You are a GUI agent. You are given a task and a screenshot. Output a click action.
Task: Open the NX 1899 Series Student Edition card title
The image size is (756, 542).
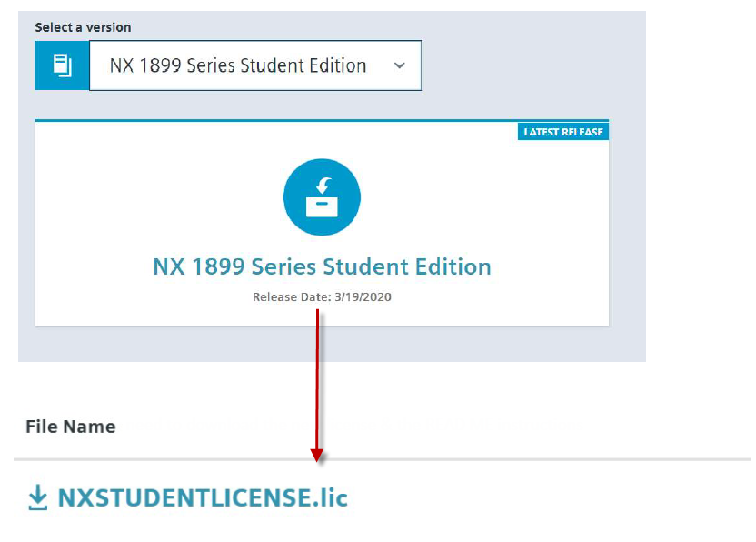[322, 266]
